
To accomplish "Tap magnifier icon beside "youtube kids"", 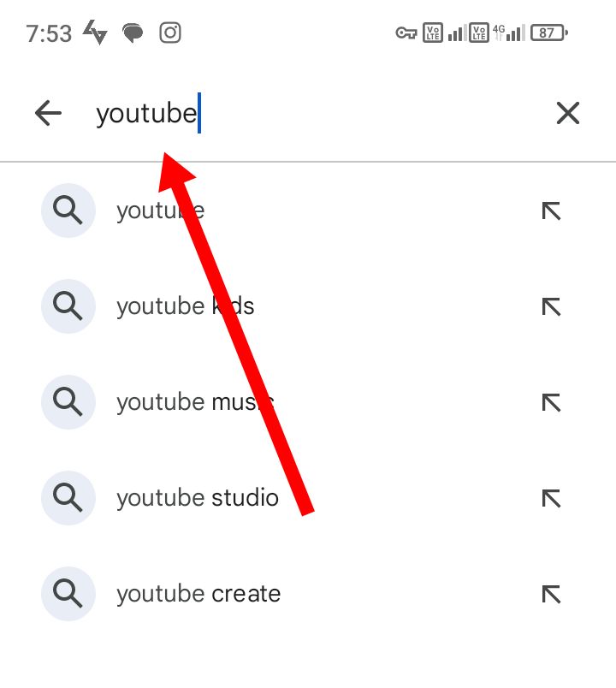I will [x=68, y=305].
